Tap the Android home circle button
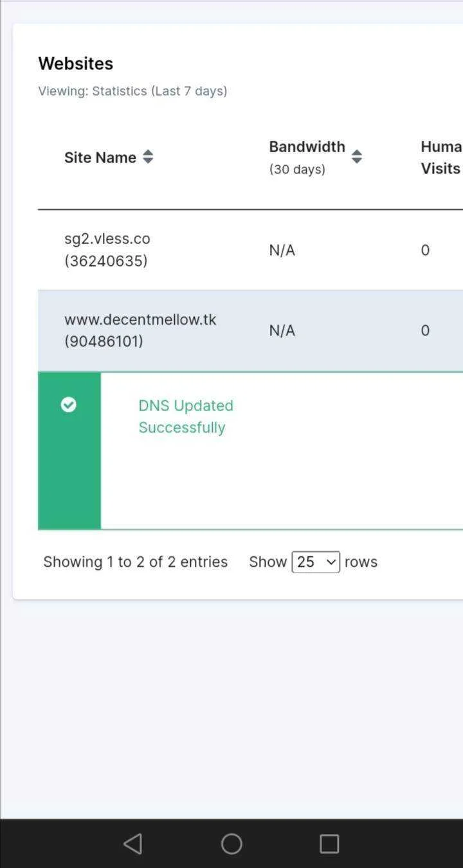Image resolution: width=463 pixels, height=868 pixels. point(232,844)
